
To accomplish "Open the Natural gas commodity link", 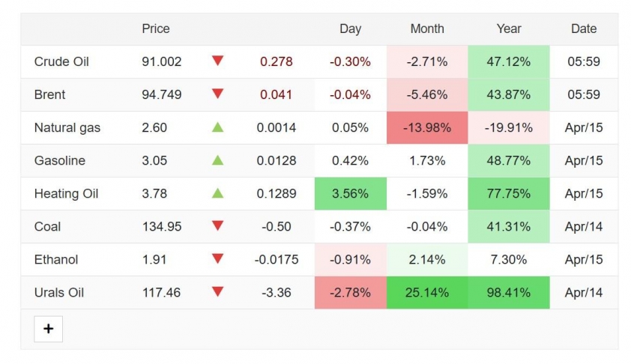I will point(67,128).
